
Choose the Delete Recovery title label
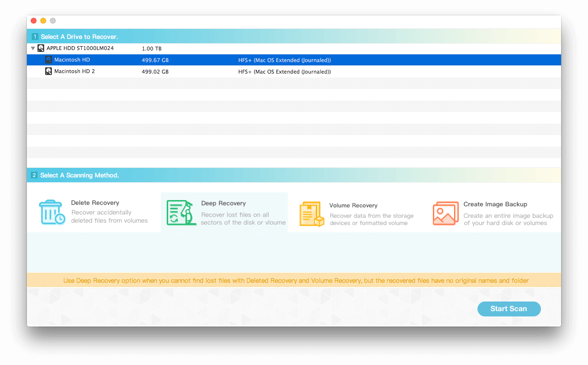(x=95, y=203)
